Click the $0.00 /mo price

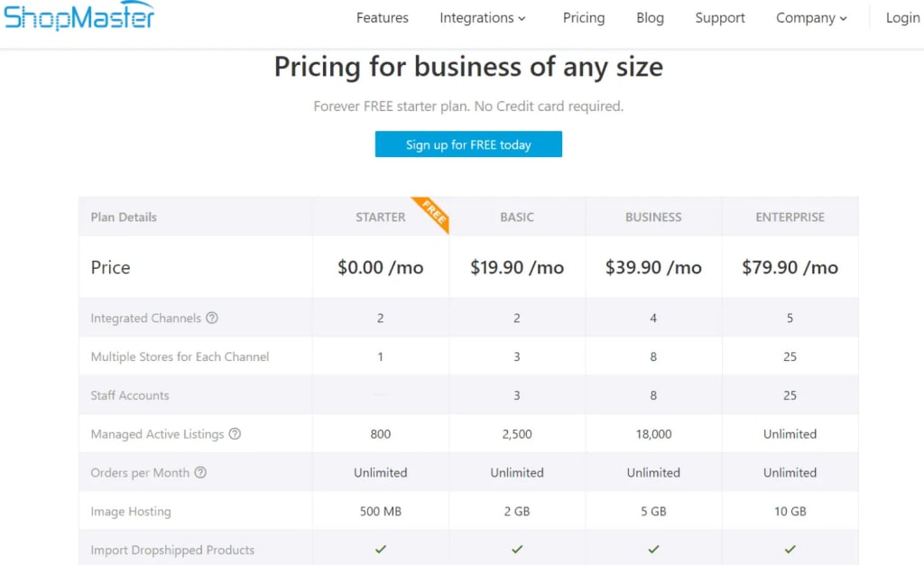point(380,267)
